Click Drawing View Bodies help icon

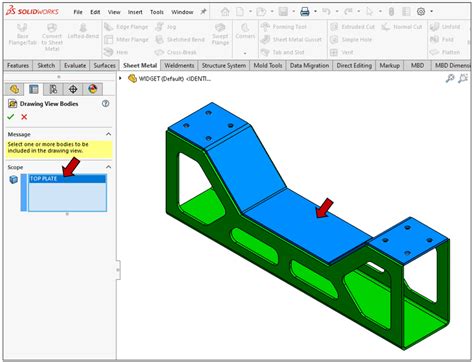click(x=105, y=104)
